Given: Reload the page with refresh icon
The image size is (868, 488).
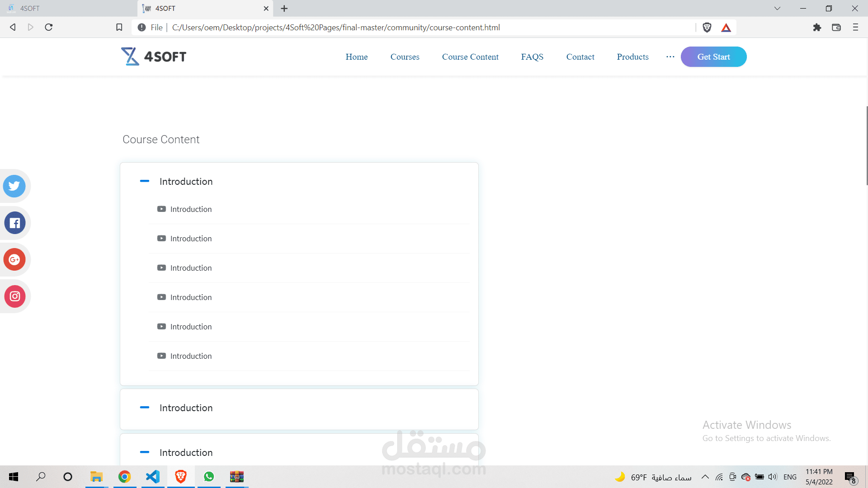Looking at the screenshot, I should [x=49, y=28].
